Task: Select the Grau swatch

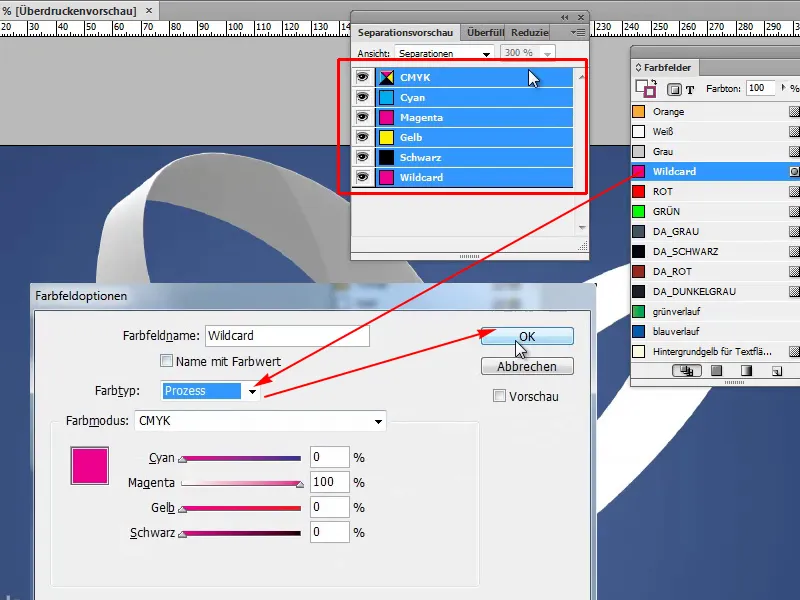Action: coord(715,151)
